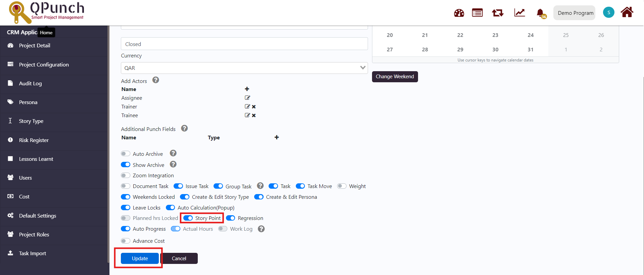
Task: Toggle Group Task switch
Action: (x=218, y=186)
